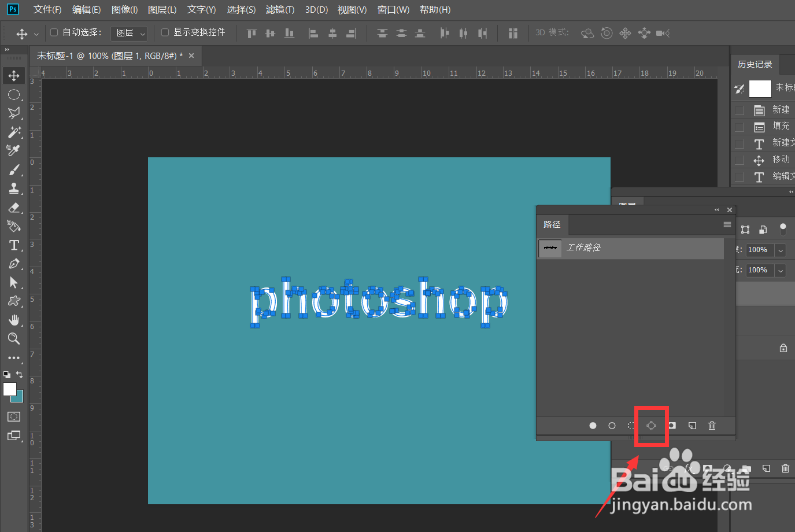Screen dimensions: 795x532
Task: Toggle history source box beside 移动
Action: pyautogui.click(x=739, y=160)
